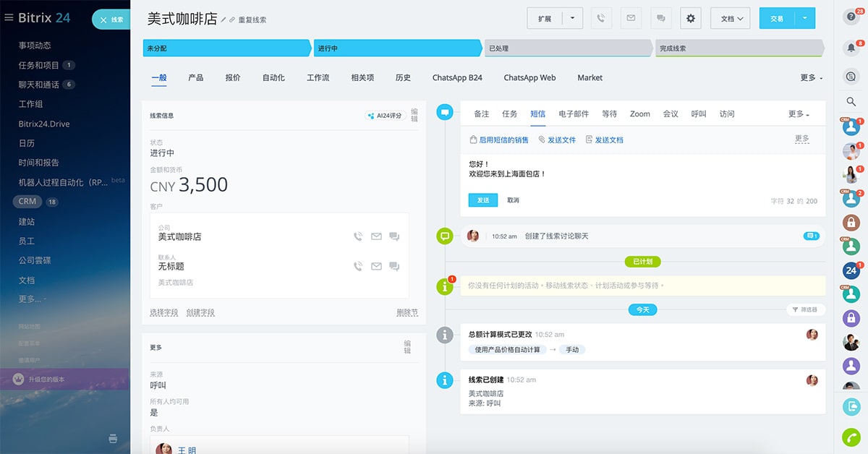The width and height of the screenshot is (868, 454).
Task: Click 选择字段 link
Action: (164, 313)
